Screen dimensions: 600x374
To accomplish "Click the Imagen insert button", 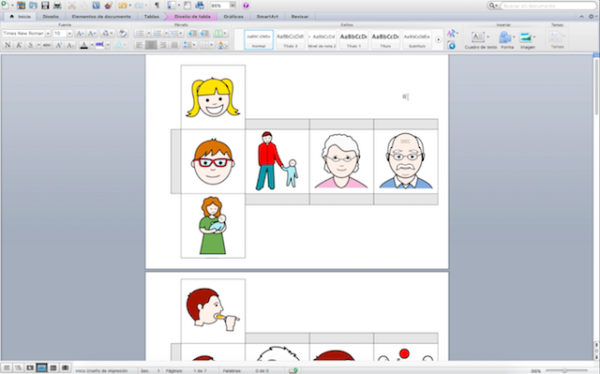I will 527,41.
